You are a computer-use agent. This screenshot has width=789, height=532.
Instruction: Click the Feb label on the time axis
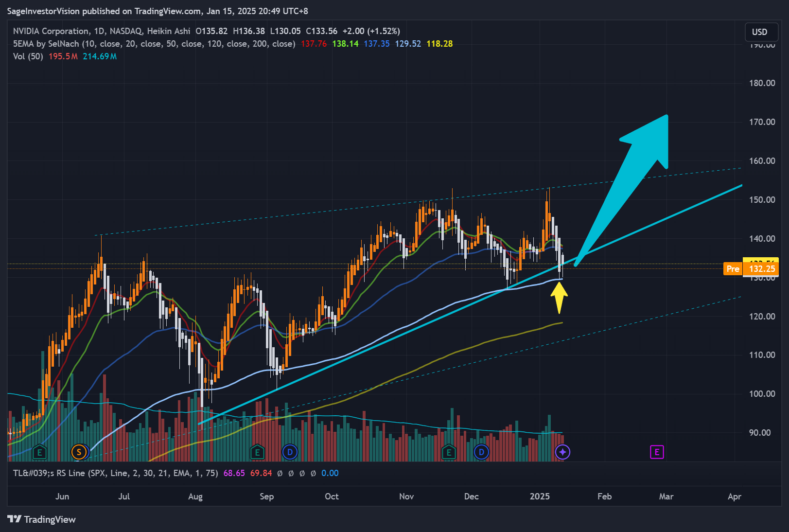click(604, 497)
